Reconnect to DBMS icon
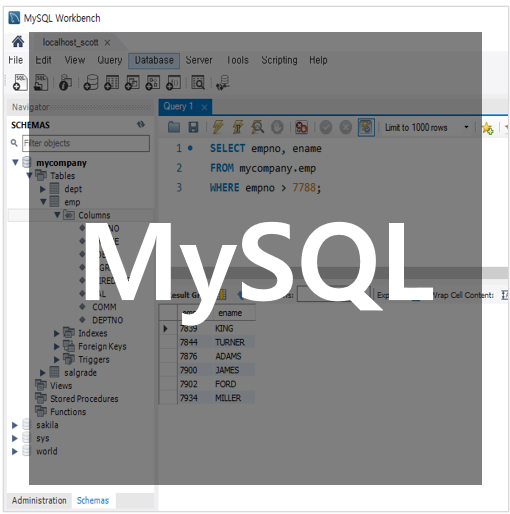510x514 pixels. click(x=223, y=82)
